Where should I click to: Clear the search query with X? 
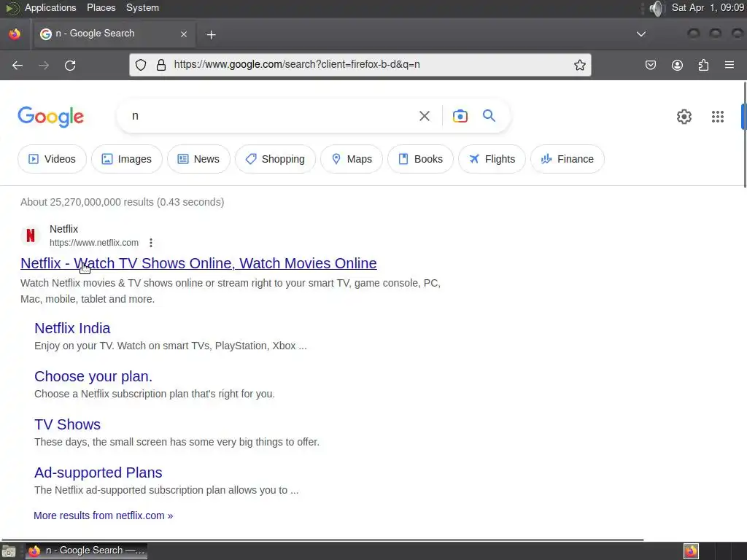424,116
